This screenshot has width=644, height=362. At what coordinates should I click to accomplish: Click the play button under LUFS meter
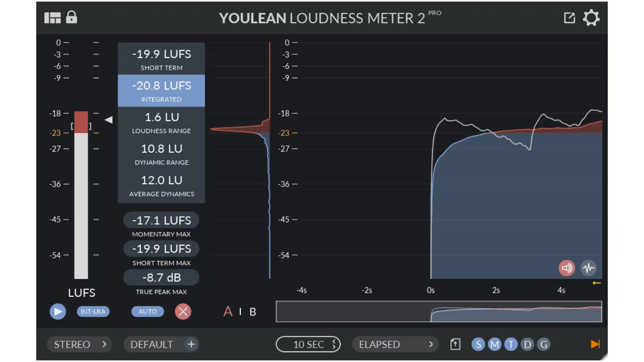58,312
